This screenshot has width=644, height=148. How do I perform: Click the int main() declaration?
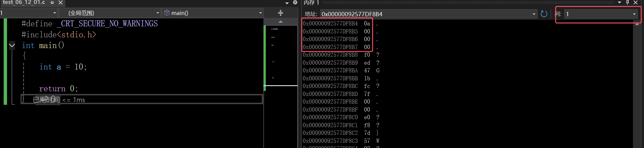43,45
